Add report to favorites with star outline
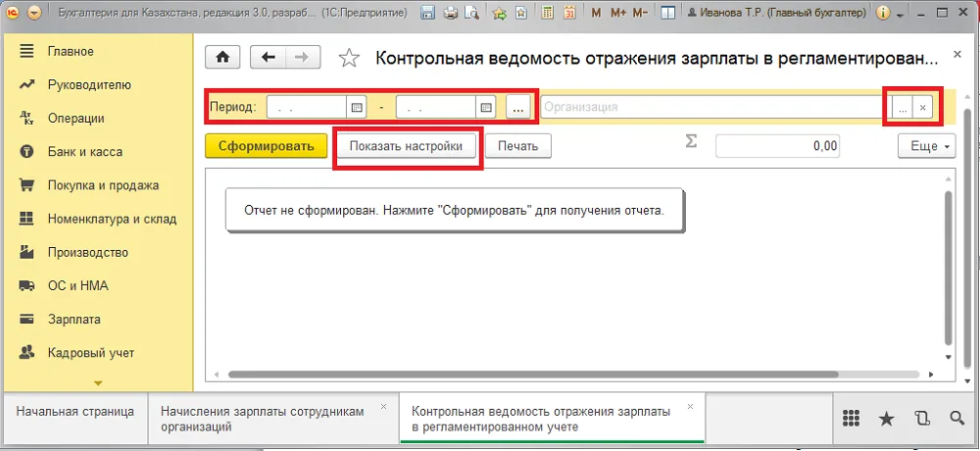The height and width of the screenshot is (451, 980). pos(350,58)
